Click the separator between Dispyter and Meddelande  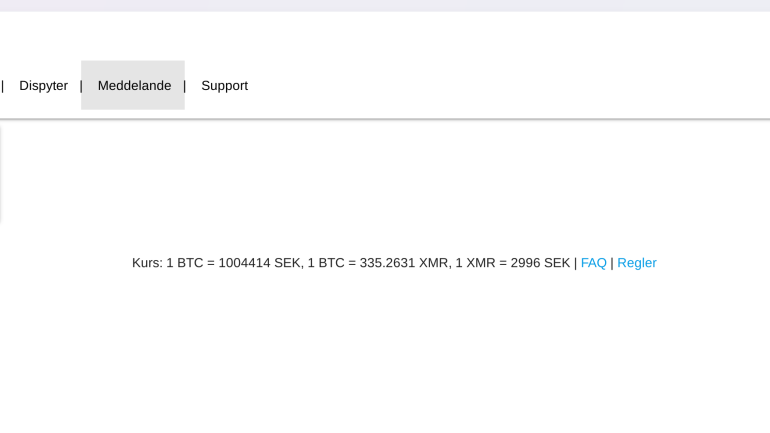point(81,86)
